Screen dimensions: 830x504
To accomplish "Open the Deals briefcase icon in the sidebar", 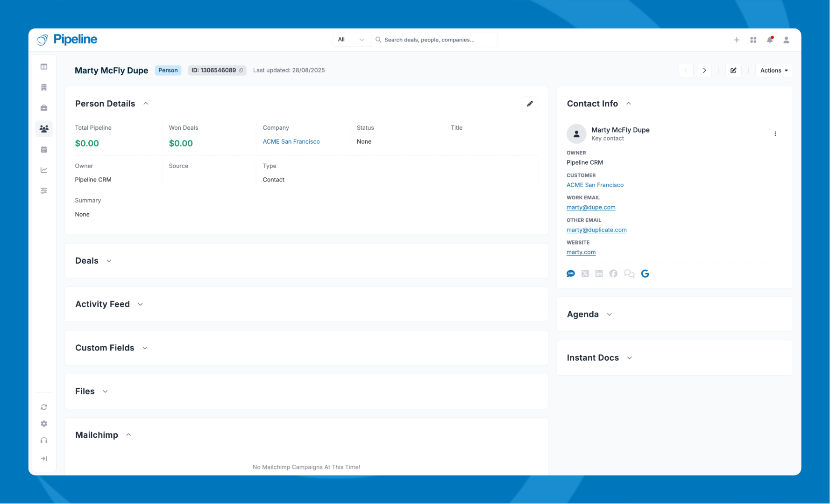I will [x=44, y=108].
